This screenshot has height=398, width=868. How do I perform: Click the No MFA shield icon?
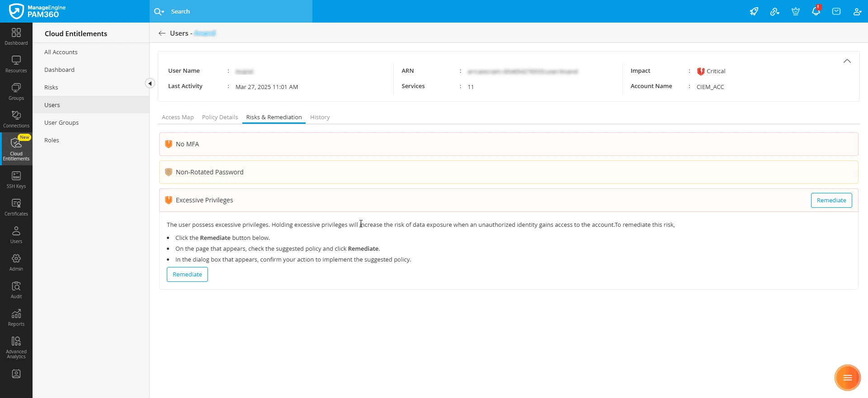pos(169,144)
